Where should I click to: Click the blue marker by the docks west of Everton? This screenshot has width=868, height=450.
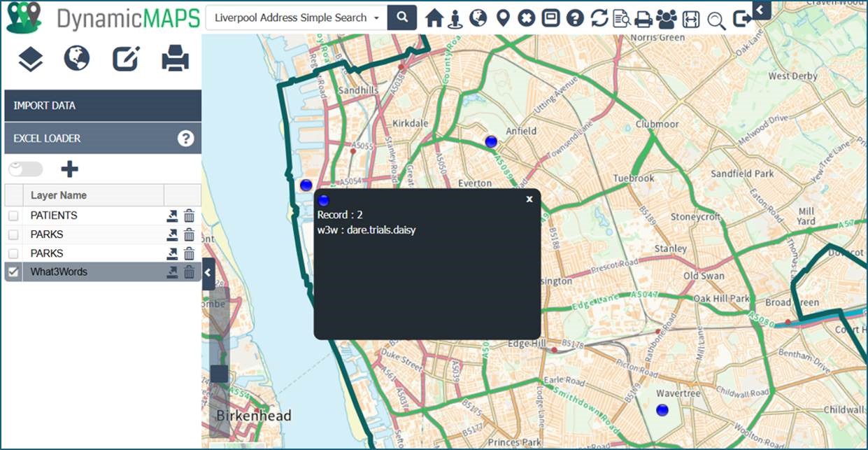(x=306, y=185)
